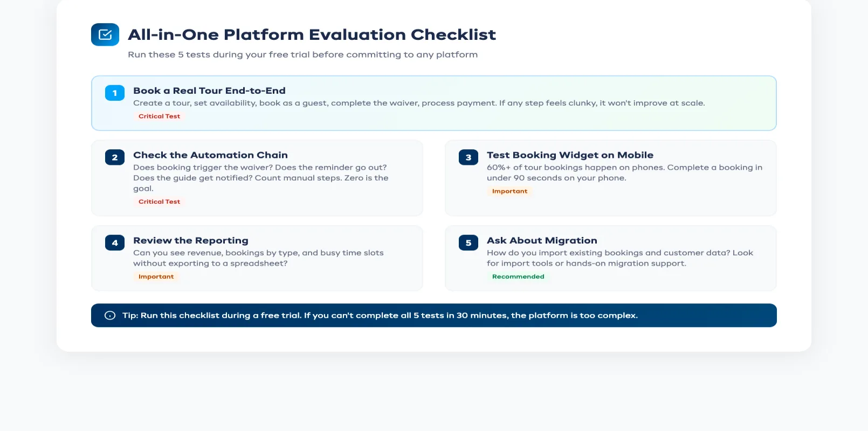
Task: Click Recommended tag under Ask About Migration
Action: tap(518, 276)
